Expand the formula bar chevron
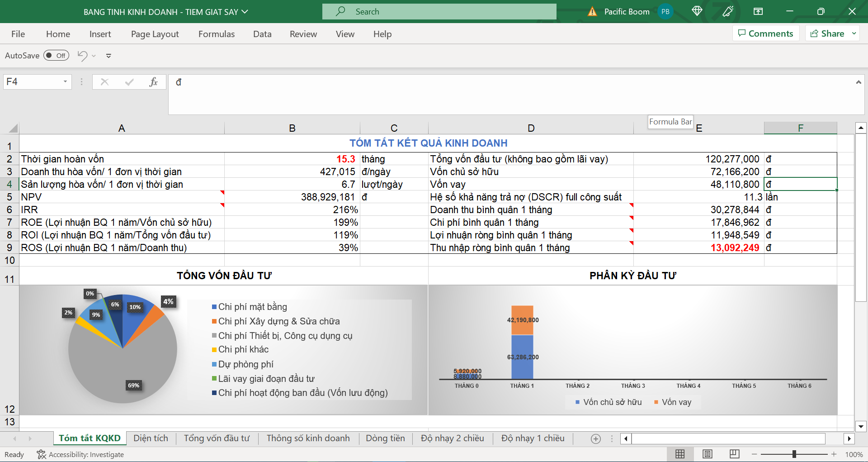 858,82
